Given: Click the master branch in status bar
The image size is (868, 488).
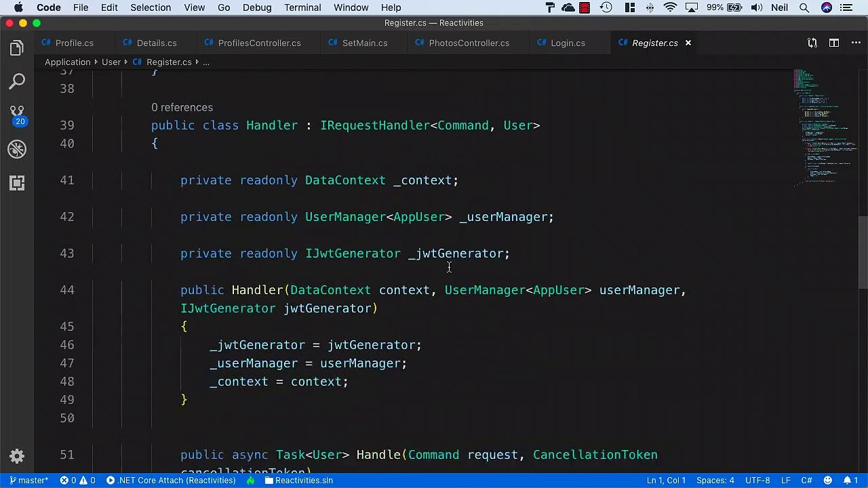Looking at the screenshot, I should click(28, 481).
